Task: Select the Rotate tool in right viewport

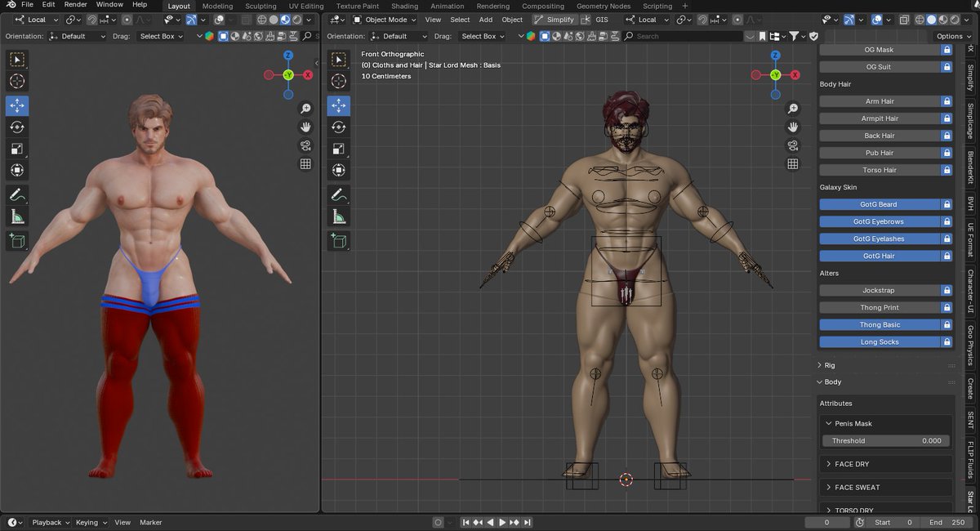Action: point(338,127)
